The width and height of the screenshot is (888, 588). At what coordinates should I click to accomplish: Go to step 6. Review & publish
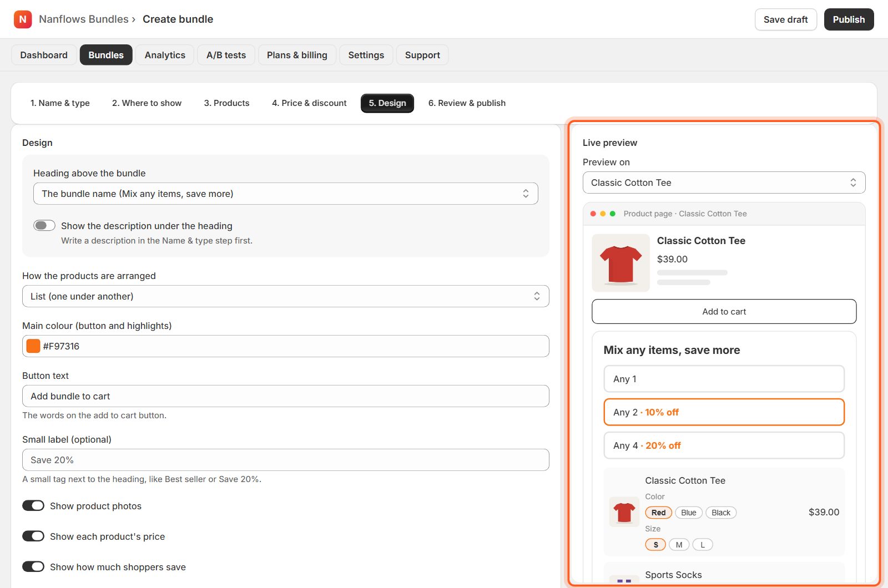click(x=467, y=103)
